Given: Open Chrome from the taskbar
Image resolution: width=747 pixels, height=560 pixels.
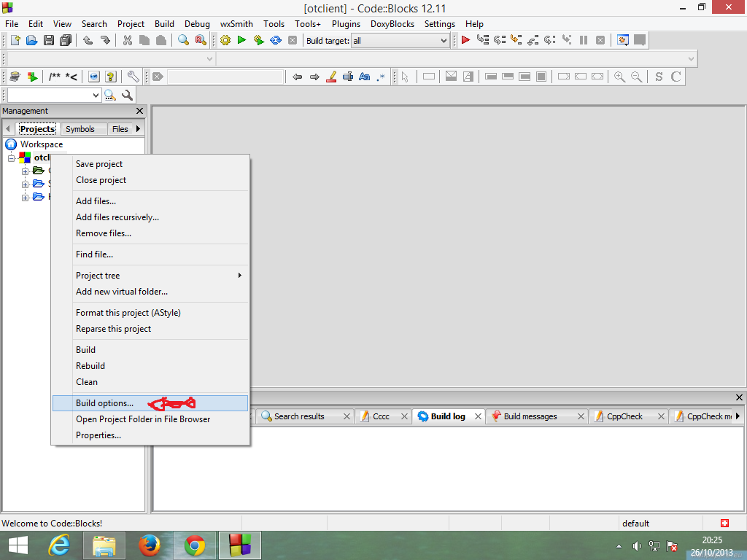Looking at the screenshot, I should point(194,545).
